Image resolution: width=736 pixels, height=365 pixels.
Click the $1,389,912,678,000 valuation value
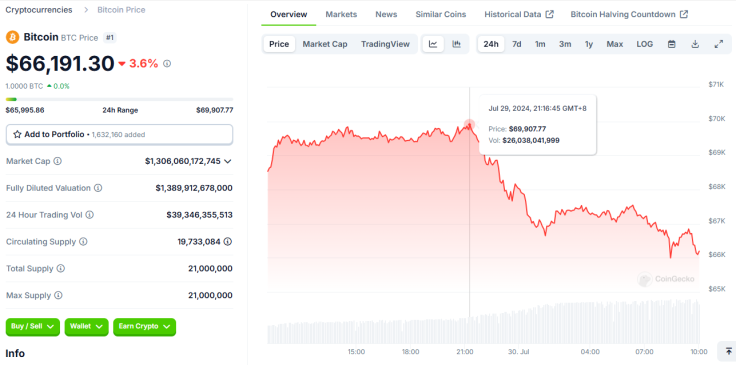(x=194, y=188)
